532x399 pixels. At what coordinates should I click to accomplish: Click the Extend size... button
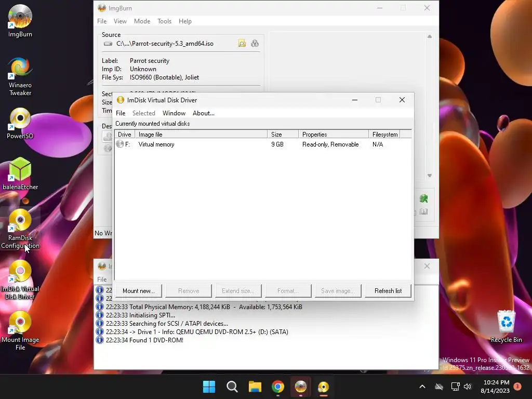coord(238,291)
